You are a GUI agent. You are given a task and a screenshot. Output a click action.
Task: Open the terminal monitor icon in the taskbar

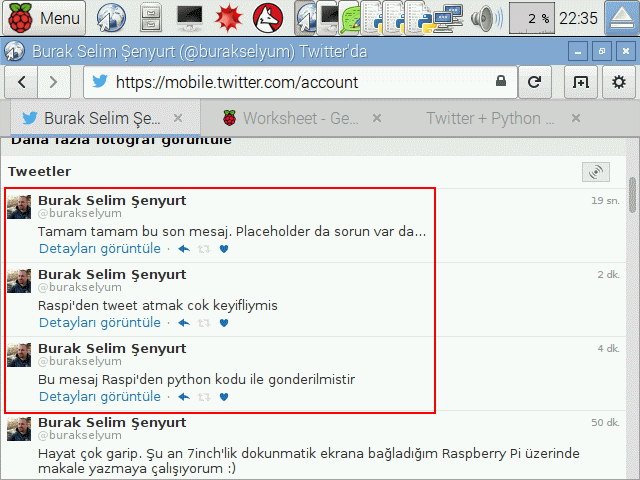coord(190,17)
